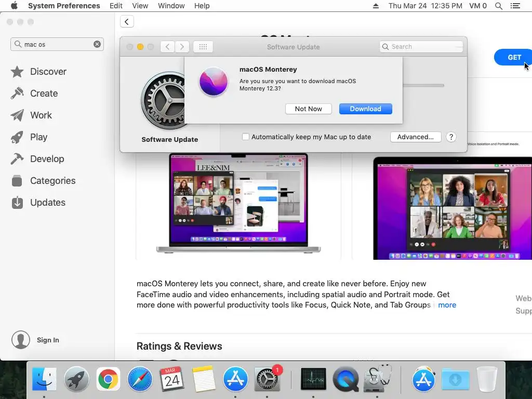Image resolution: width=532 pixels, height=399 pixels.
Task: Open the Trash in the Dock
Action: [486, 379]
